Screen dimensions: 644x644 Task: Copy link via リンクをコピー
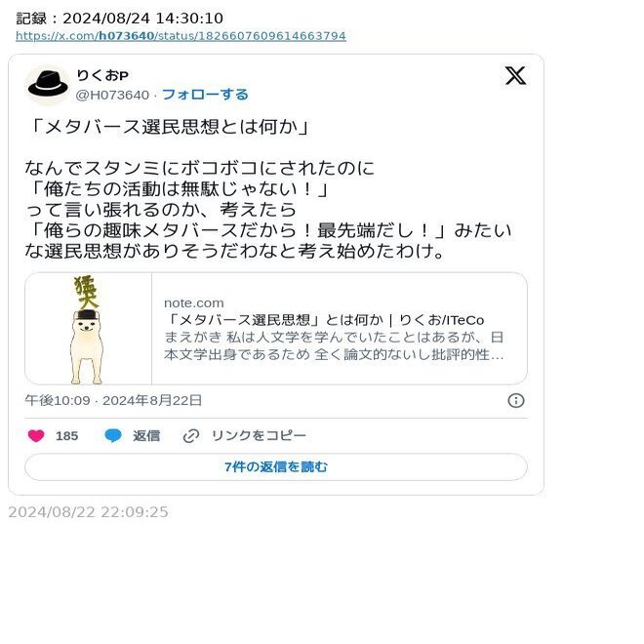click(259, 435)
